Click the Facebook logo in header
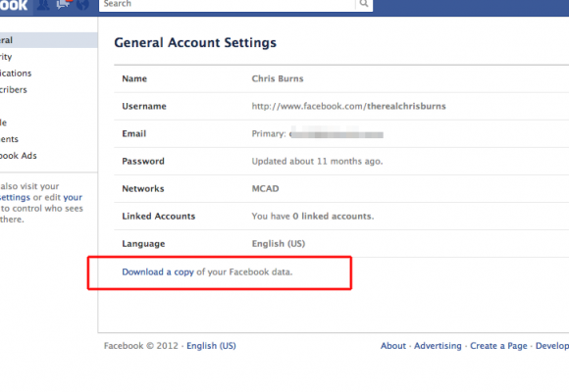 [x=14, y=5]
